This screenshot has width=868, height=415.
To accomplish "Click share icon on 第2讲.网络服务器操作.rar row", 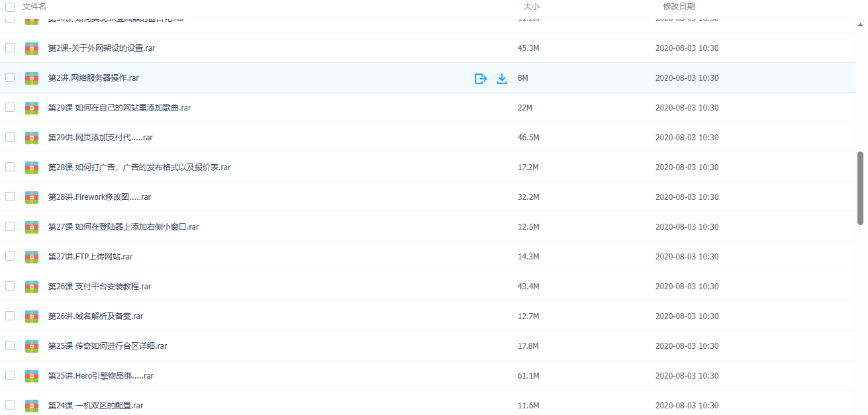I will (481, 78).
